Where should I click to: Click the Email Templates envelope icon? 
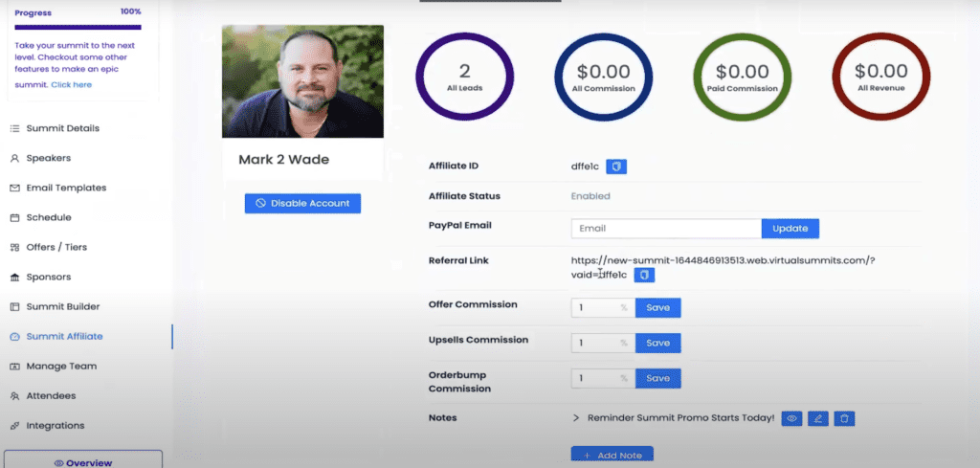[x=15, y=189]
